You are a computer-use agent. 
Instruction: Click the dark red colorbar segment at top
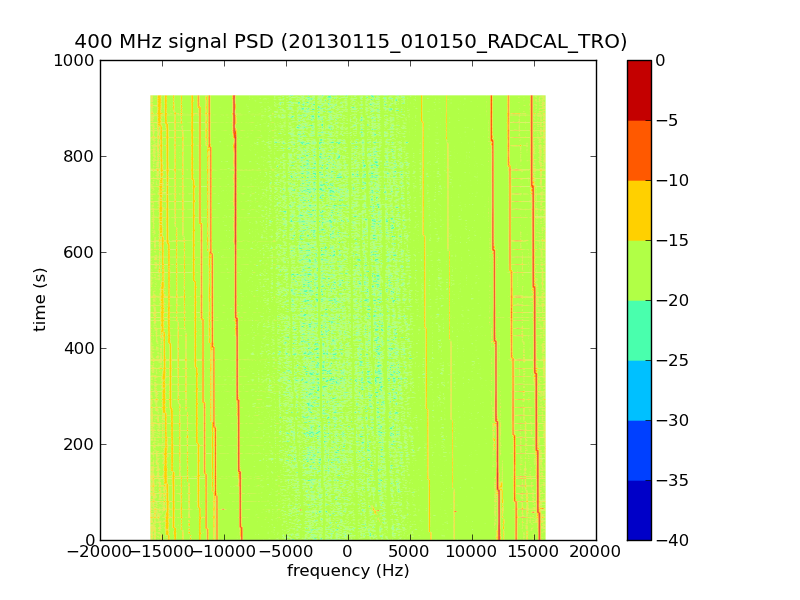639,90
